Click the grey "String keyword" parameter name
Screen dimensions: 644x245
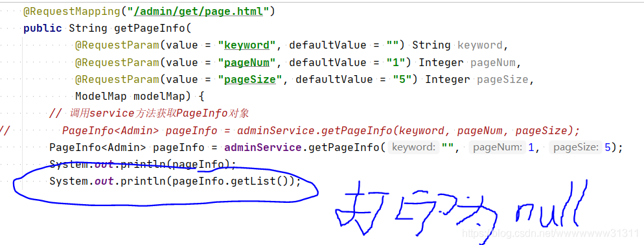tap(479, 45)
